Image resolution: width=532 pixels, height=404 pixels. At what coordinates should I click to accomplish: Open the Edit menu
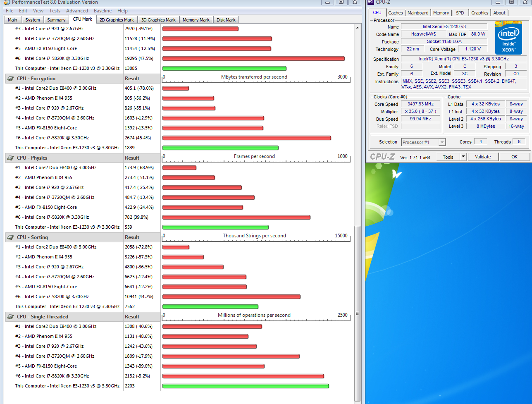click(23, 11)
